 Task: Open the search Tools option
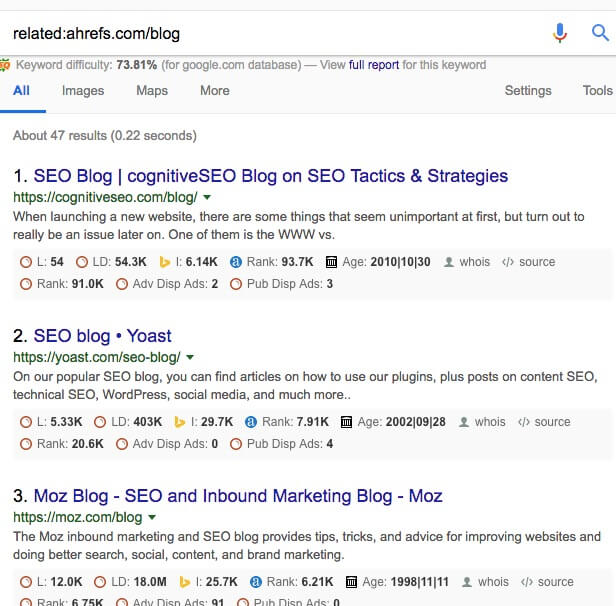click(x=598, y=91)
